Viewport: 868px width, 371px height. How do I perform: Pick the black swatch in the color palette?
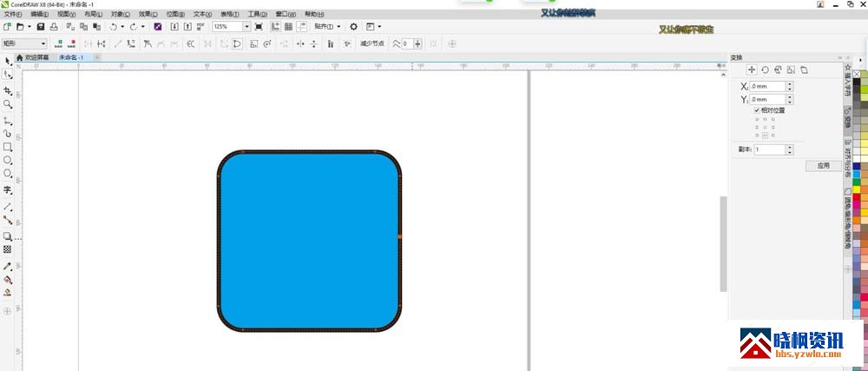pos(857,82)
